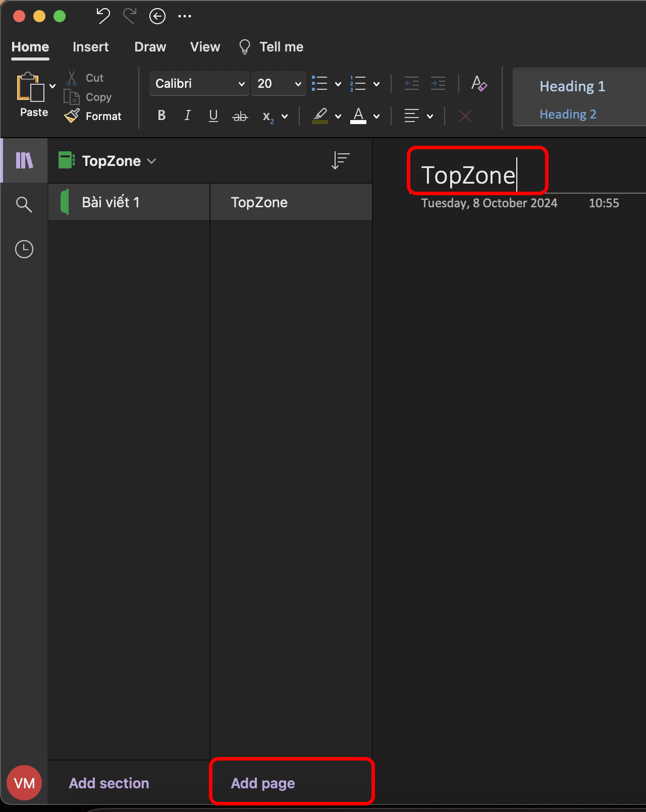Open the VM account avatar
The image size is (646, 812).
24,783
